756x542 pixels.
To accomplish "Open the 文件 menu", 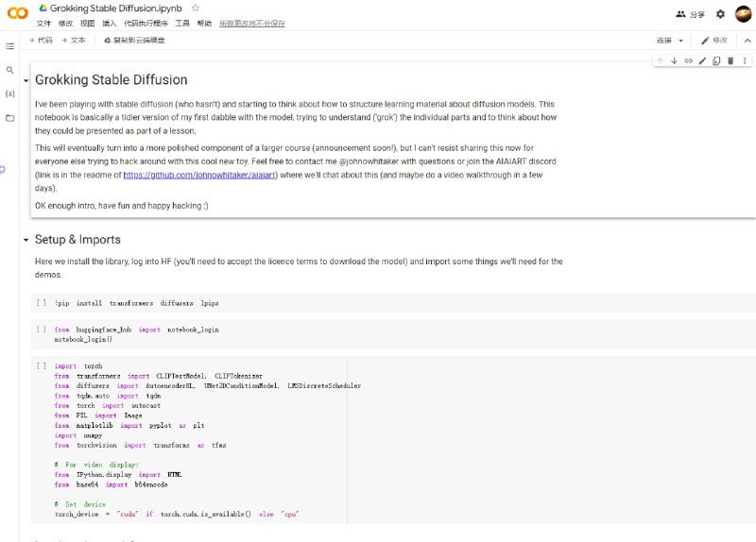I will [44, 23].
